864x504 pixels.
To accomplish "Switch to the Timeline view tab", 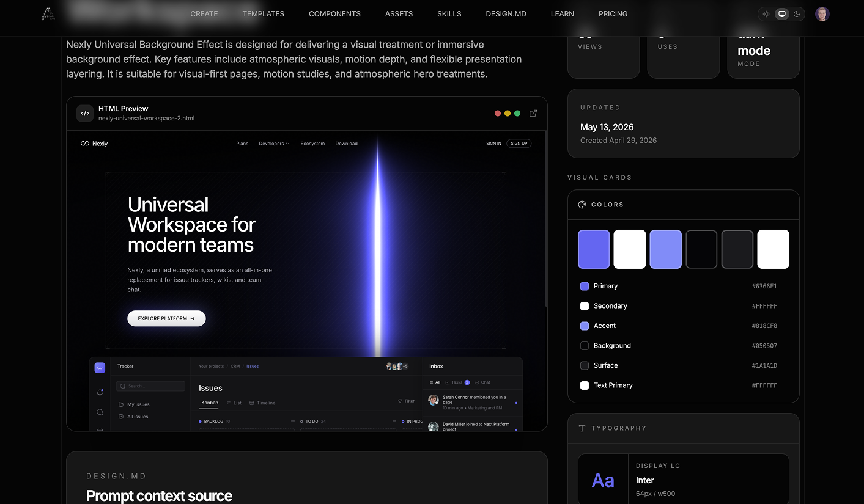I will [x=262, y=403].
